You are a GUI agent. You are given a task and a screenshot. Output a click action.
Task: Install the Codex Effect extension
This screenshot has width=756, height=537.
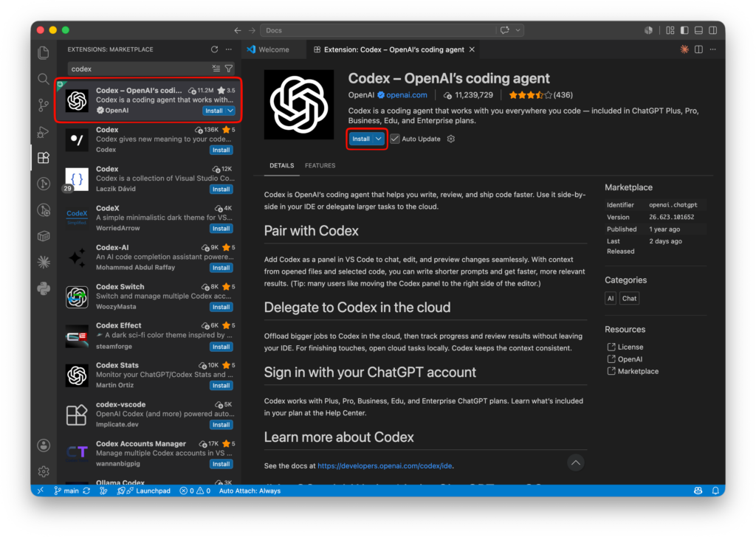(221, 347)
